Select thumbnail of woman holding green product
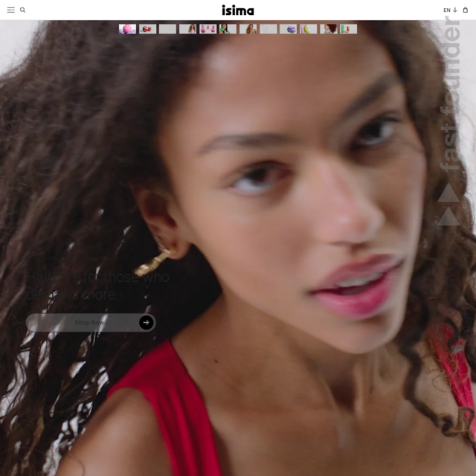 point(228,29)
